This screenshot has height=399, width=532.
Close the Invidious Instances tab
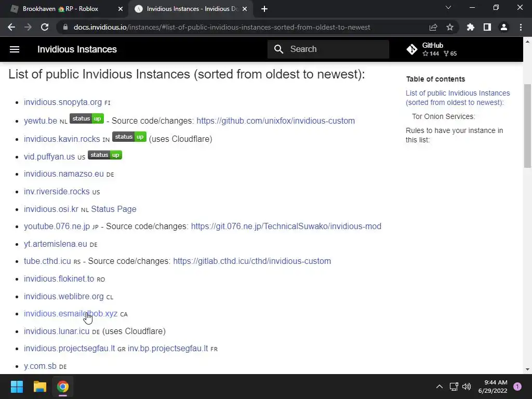245,9
